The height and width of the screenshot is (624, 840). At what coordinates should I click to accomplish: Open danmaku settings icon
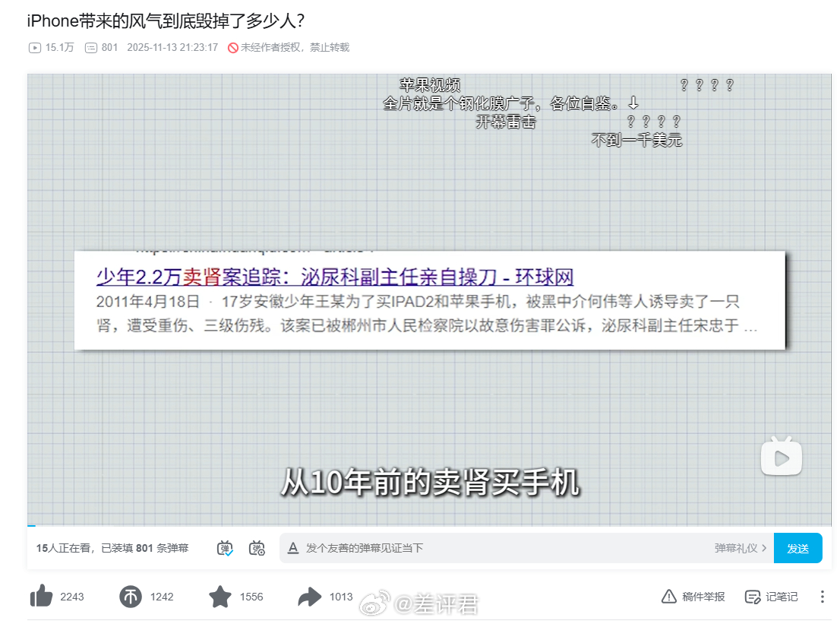(257, 548)
